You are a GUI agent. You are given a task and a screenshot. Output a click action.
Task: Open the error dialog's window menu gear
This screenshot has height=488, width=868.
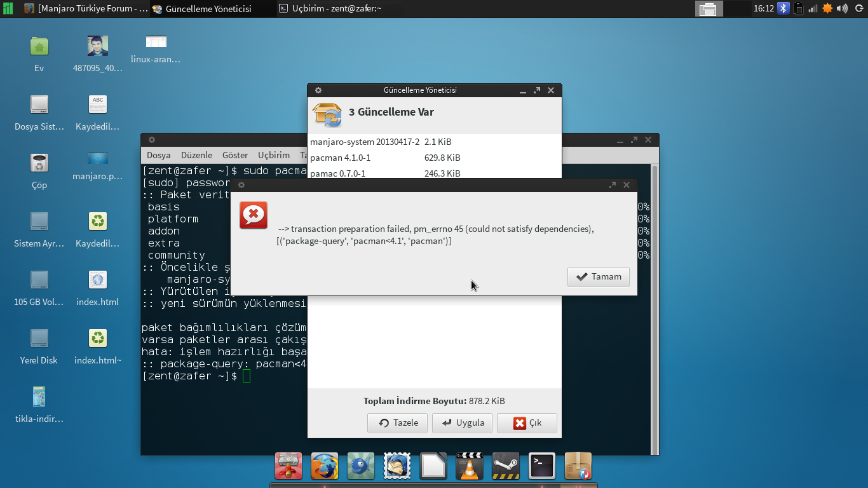pos(241,185)
